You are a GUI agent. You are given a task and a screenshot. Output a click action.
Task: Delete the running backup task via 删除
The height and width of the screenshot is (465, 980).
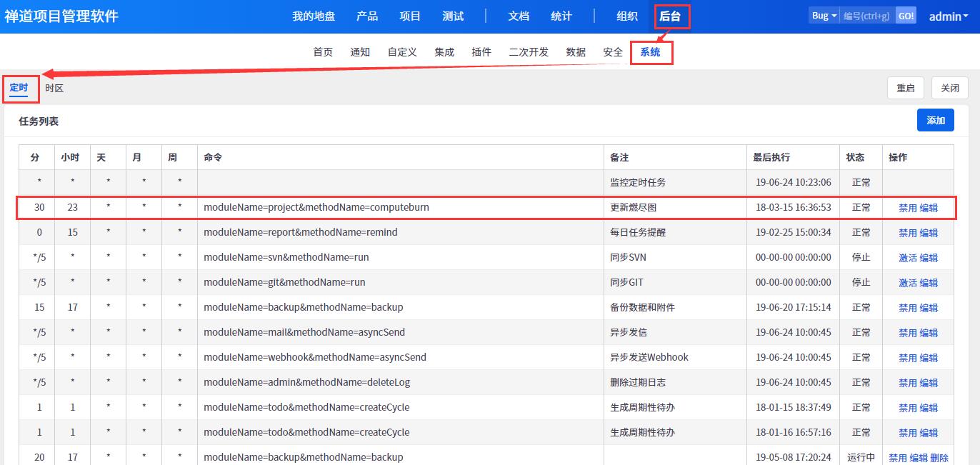coord(939,458)
